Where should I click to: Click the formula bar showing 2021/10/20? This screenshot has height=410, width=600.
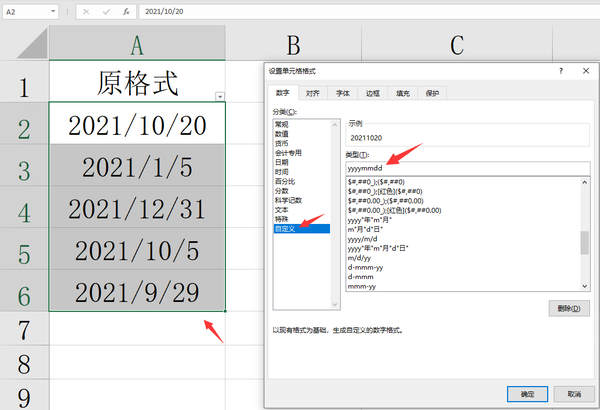[369, 11]
